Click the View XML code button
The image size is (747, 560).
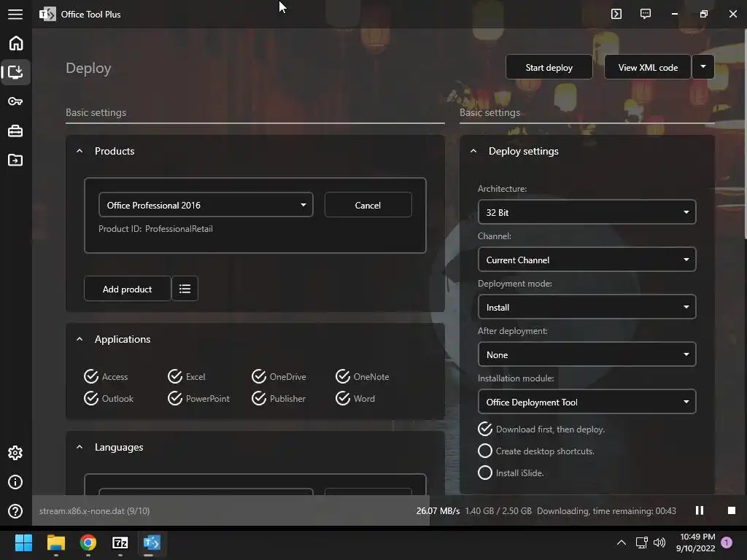pos(648,67)
